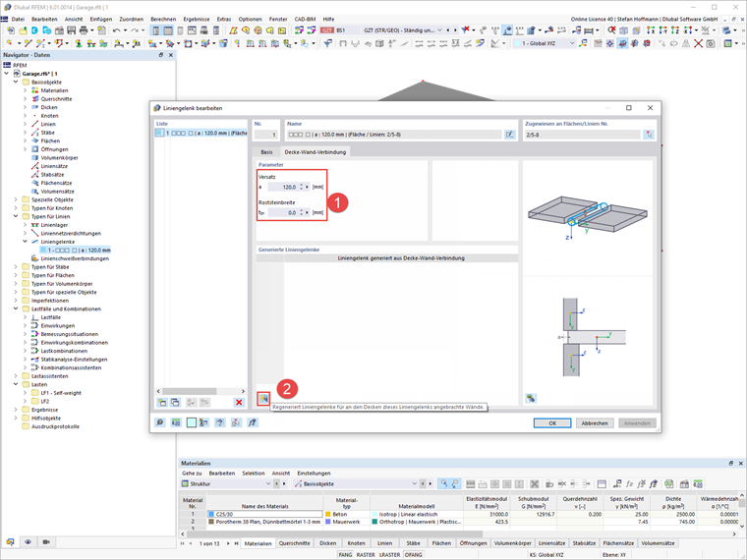Screen dimensions: 747x560
Task: Expand the Materialien tree node
Action: pos(26,90)
